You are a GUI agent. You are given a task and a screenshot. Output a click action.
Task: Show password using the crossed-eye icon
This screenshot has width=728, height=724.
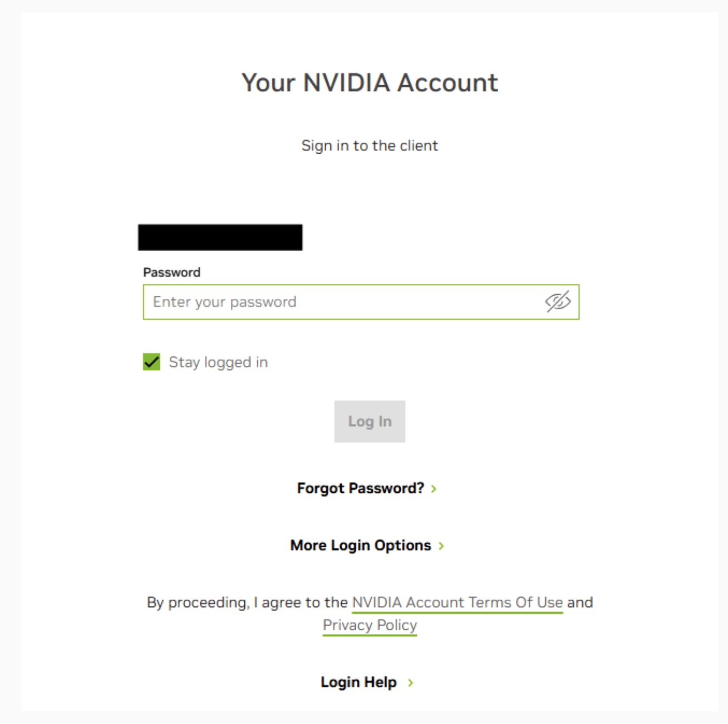coord(558,302)
